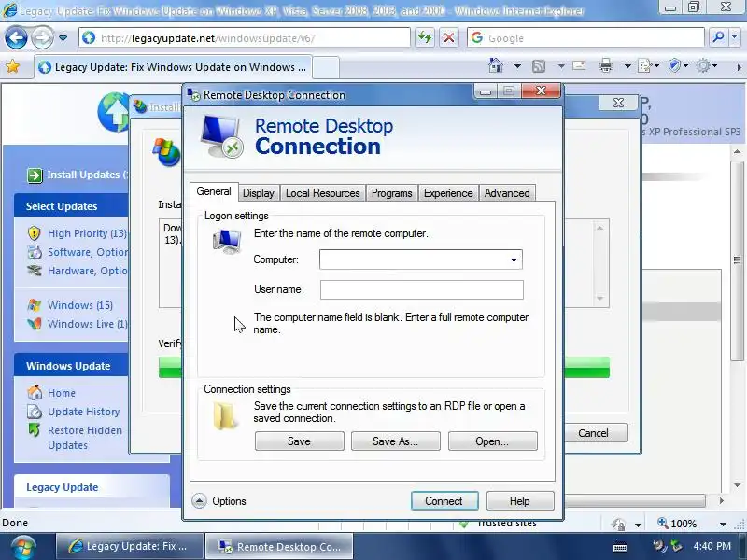
Task: Click Install Updates link in sidebar
Action: (x=87, y=175)
